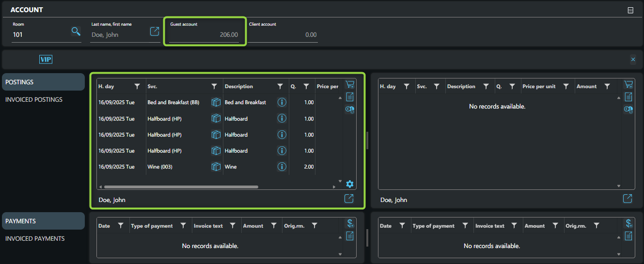Open the Invoiced Payments section
The image size is (644, 264).
tap(35, 238)
